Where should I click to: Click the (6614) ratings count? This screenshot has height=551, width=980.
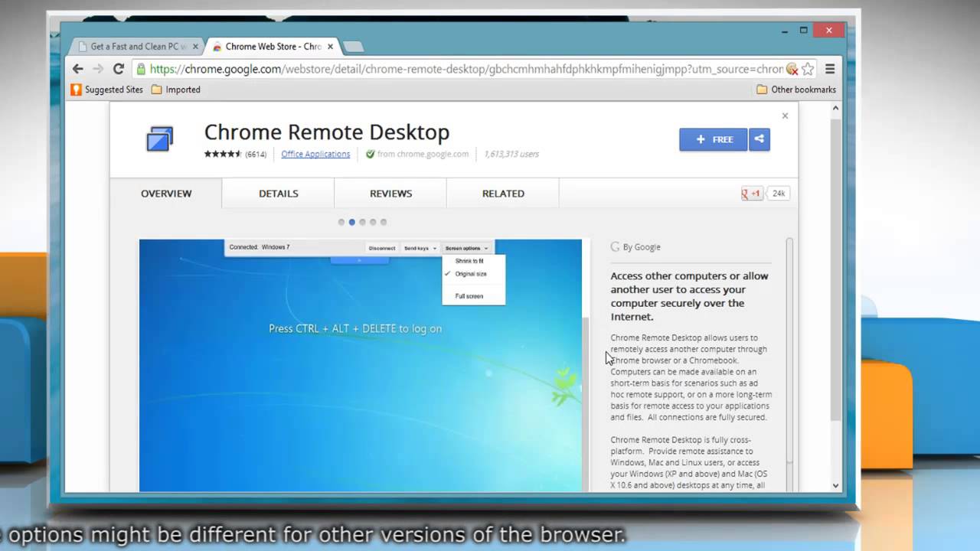point(256,154)
